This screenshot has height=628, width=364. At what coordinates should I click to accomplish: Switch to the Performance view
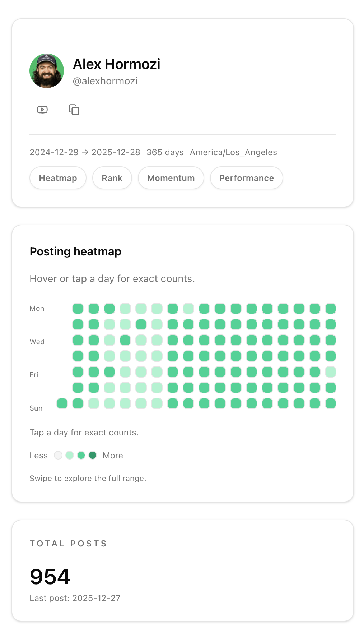246,178
